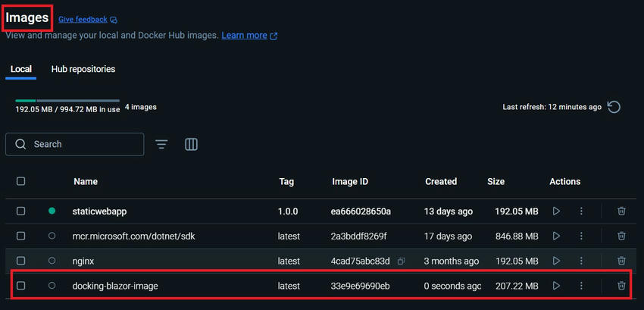
Task: Open the manage columns icon
Action: [192, 144]
